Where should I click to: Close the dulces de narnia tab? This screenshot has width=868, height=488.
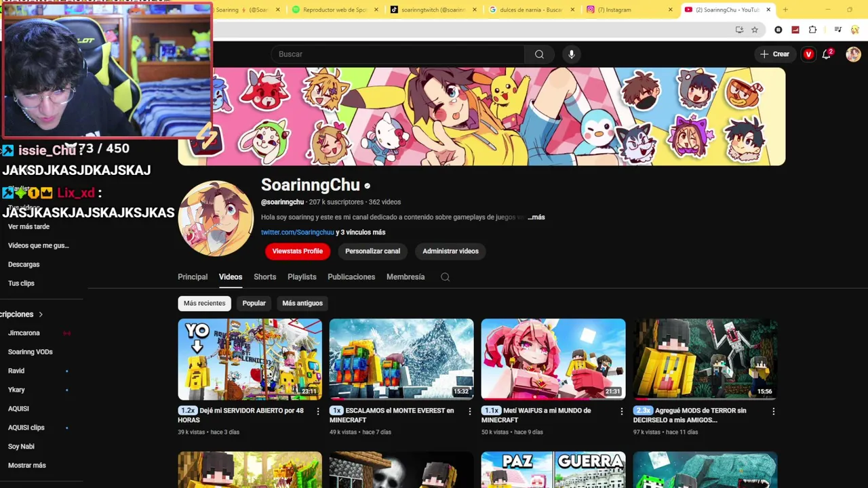click(572, 9)
